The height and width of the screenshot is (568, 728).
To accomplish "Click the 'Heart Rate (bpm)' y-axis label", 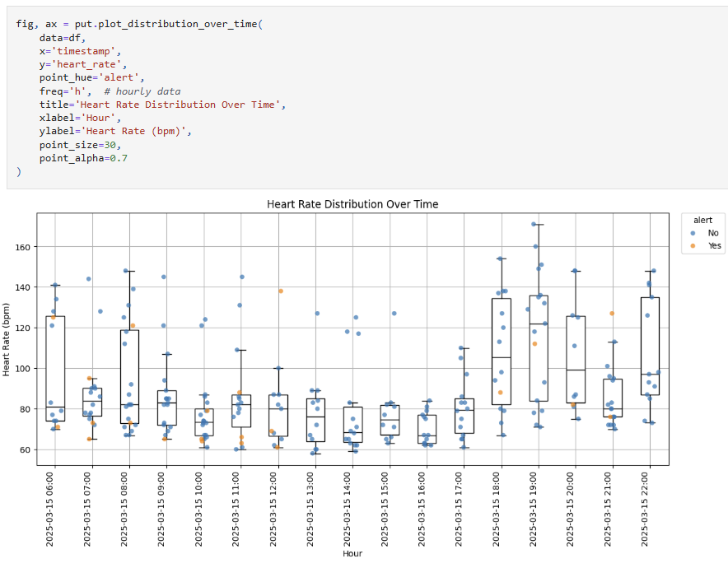I will (7, 339).
